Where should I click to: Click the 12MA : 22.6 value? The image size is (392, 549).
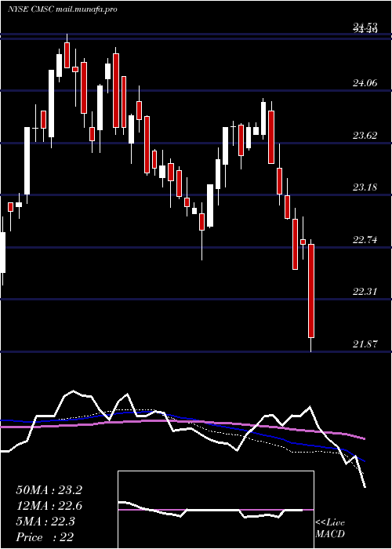click(49, 506)
